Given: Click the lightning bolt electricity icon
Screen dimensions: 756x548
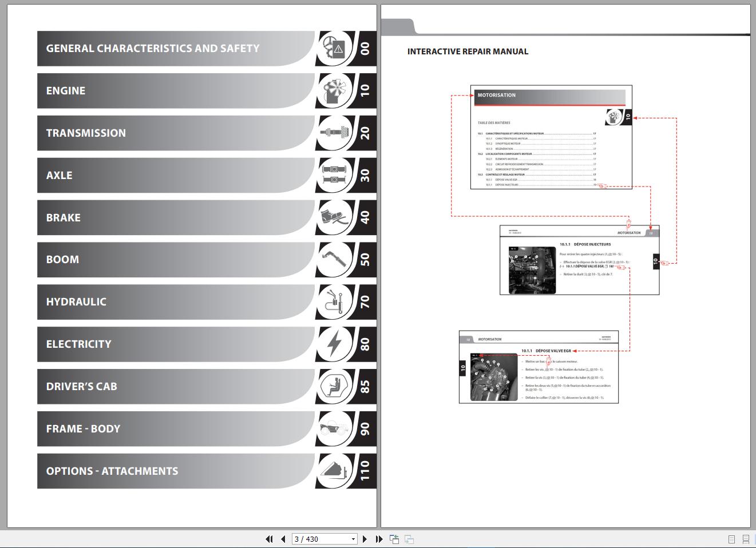Looking at the screenshot, I should pyautogui.click(x=334, y=344).
